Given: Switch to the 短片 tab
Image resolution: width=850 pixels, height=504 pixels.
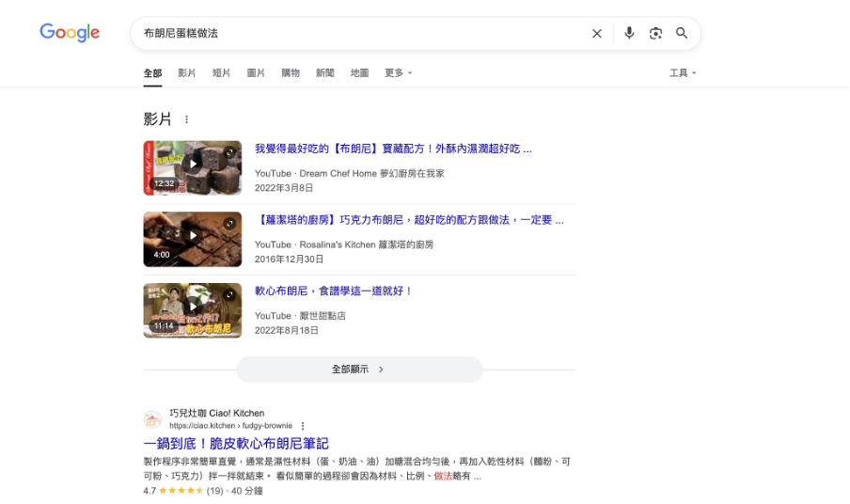Looking at the screenshot, I should [221, 73].
